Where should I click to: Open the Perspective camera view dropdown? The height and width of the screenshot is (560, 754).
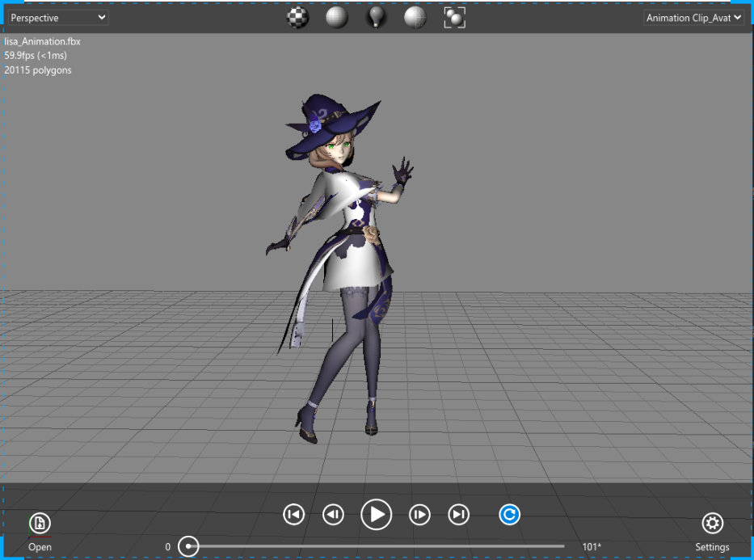click(x=58, y=18)
